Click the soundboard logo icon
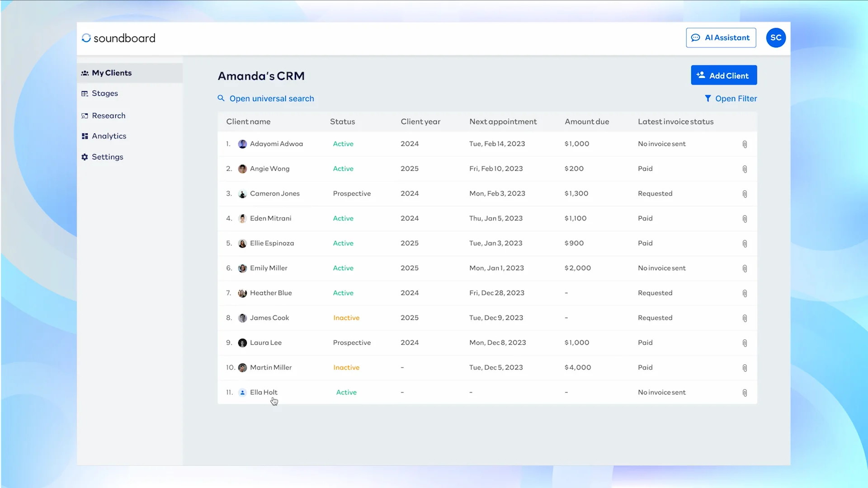Screen dimensions: 868x488 click(x=86, y=38)
